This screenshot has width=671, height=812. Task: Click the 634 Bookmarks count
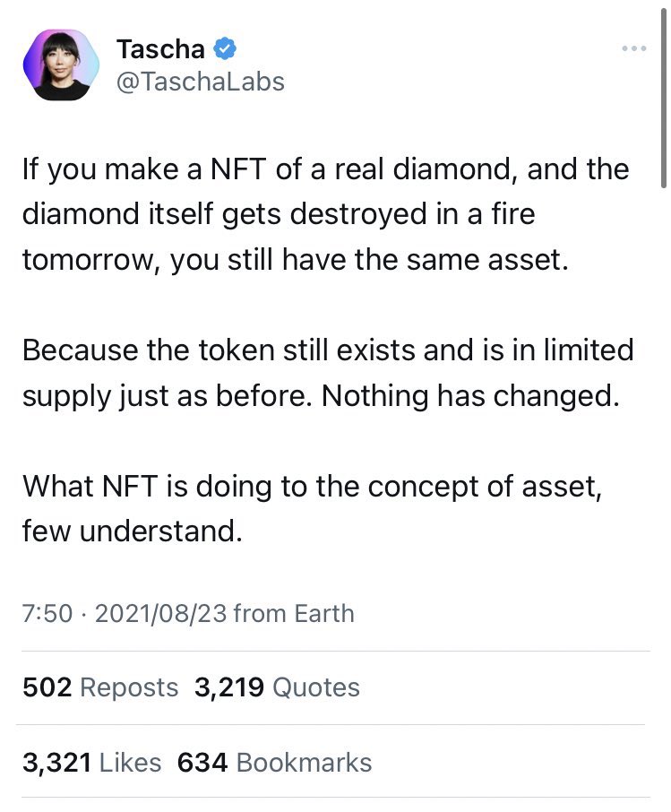click(x=275, y=763)
